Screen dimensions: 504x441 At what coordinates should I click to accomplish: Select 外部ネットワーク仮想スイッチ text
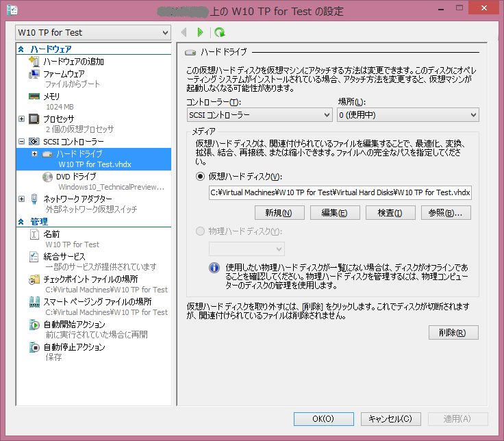click(91, 210)
